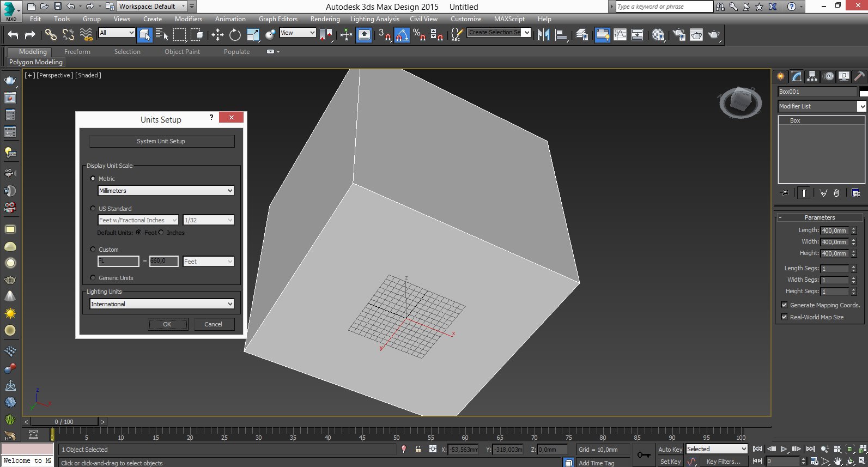Select Inches as default units
The image size is (868, 467).
pyautogui.click(x=161, y=233)
